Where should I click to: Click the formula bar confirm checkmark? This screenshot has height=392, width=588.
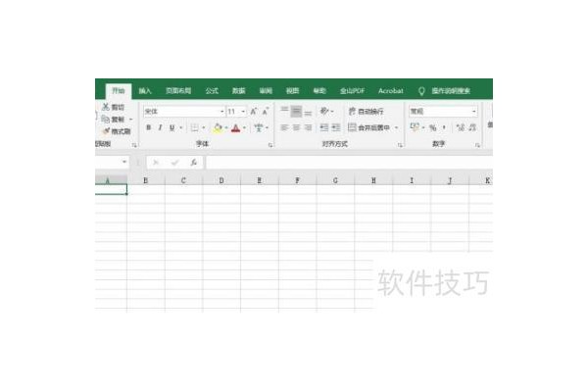(174, 163)
